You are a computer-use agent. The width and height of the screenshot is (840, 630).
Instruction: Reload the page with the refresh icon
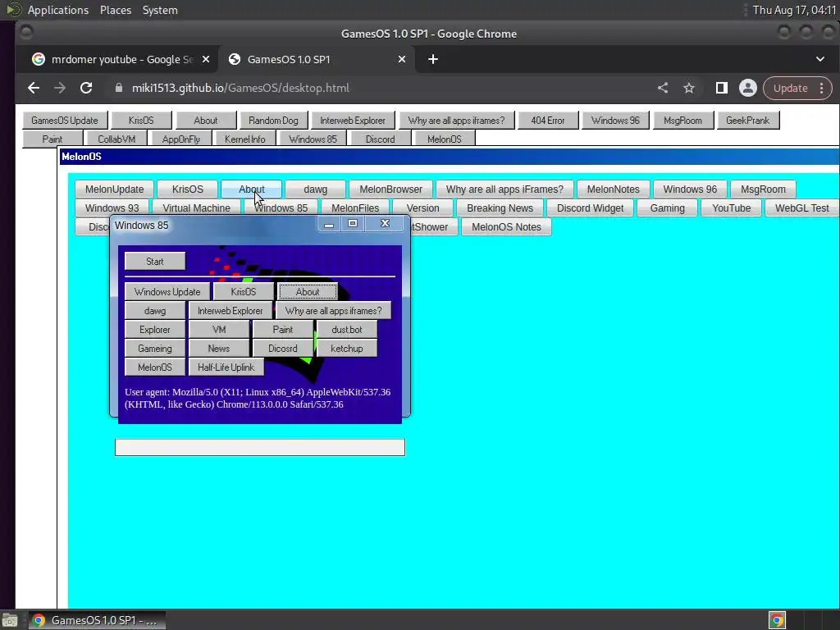click(x=86, y=88)
